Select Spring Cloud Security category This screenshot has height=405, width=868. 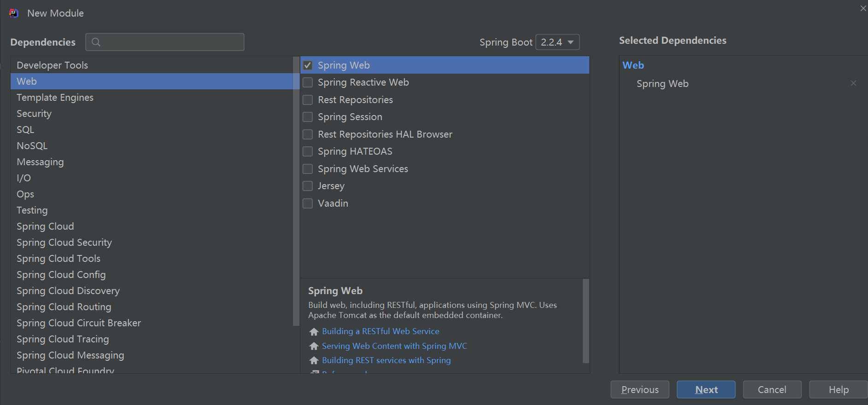point(152,243)
